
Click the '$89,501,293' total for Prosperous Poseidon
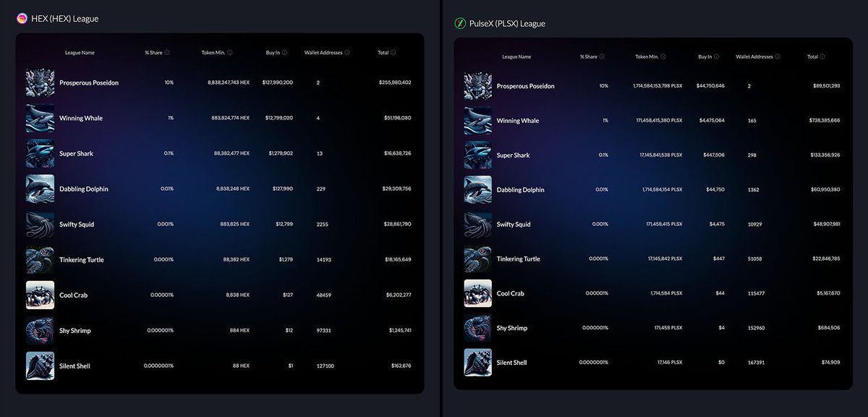pyautogui.click(x=826, y=86)
